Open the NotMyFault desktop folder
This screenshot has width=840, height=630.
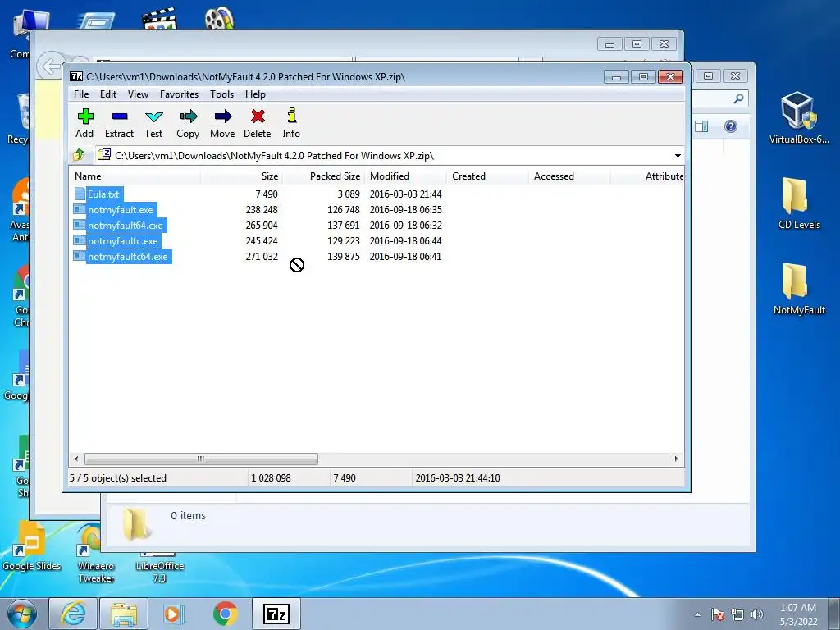(799, 290)
